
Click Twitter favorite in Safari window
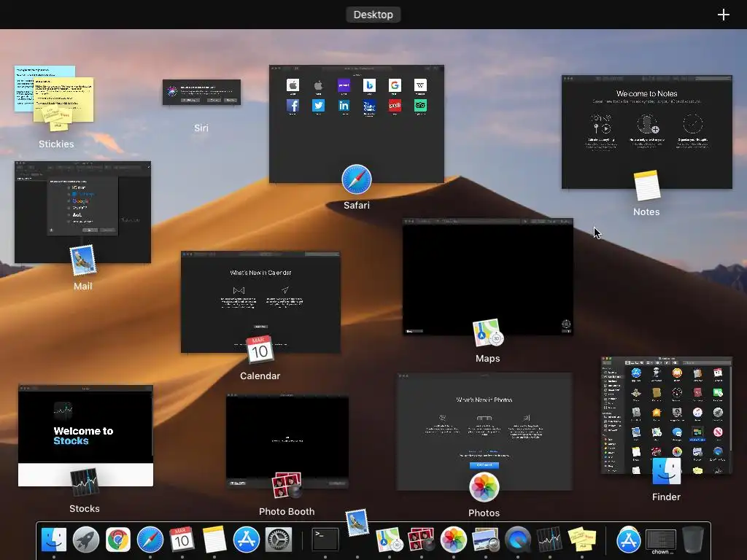(x=318, y=105)
